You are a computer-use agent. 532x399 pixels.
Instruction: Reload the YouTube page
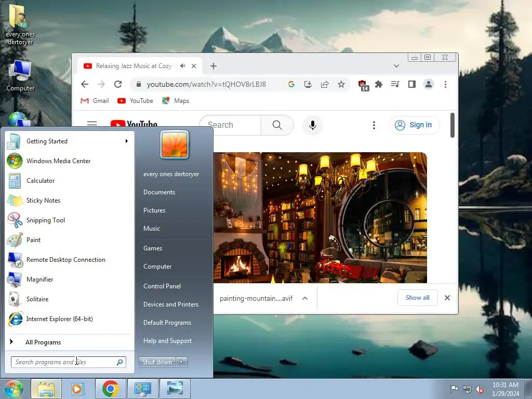(x=118, y=84)
